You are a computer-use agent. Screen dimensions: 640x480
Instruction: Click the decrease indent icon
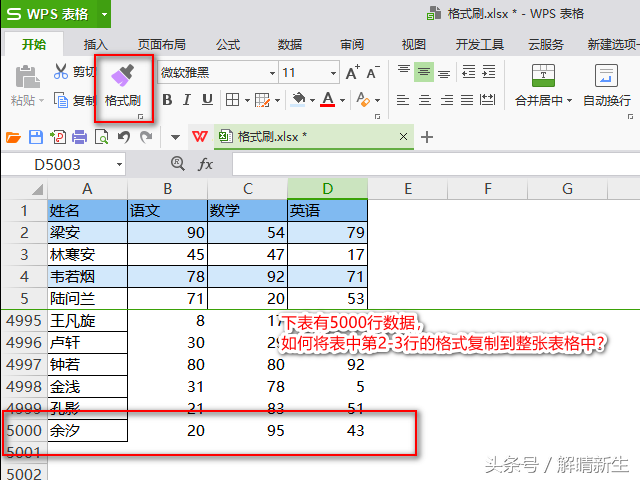[x=468, y=72]
